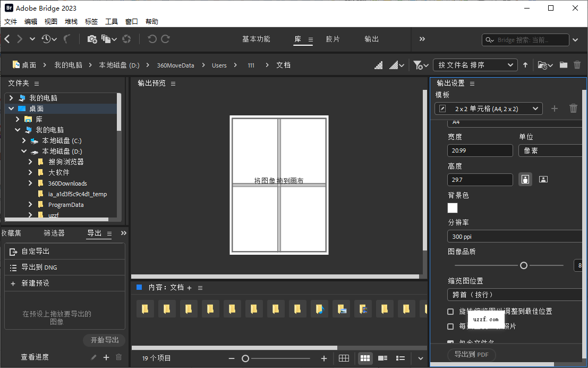Screen dimensions: 588x368
Task: Open the 2x2 单元格 template dropdown
Action: click(488, 108)
